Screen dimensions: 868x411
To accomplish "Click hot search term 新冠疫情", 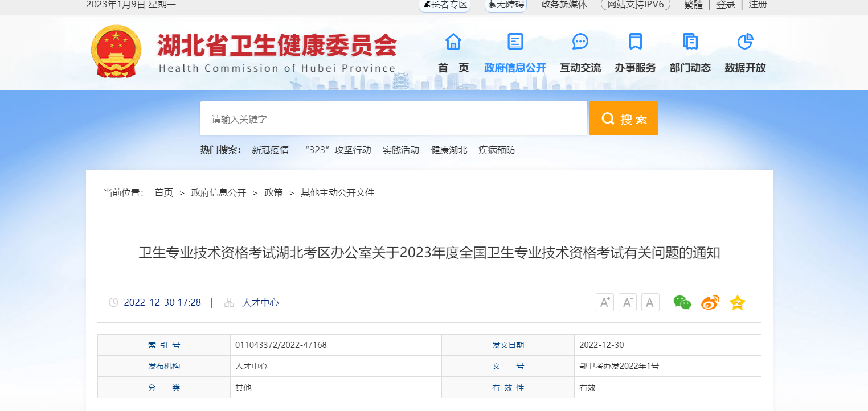I will pos(270,150).
